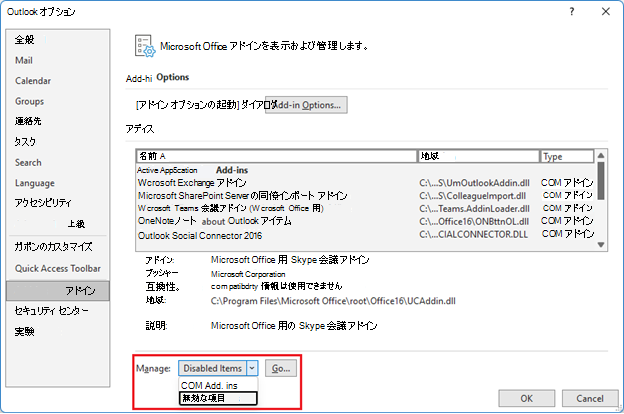Click the CIALCONNECTOR.DLL location cell
The height and width of the screenshot is (414, 624).
pyautogui.click(x=474, y=234)
